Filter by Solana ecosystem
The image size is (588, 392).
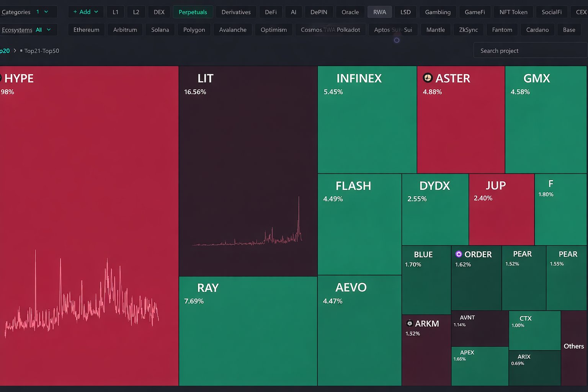(x=160, y=29)
